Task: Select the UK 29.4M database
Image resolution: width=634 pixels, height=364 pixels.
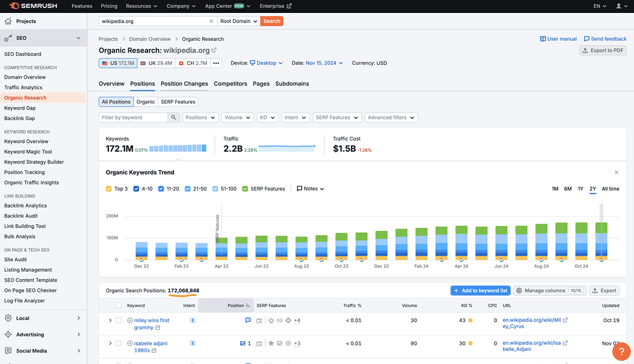Action: point(156,63)
